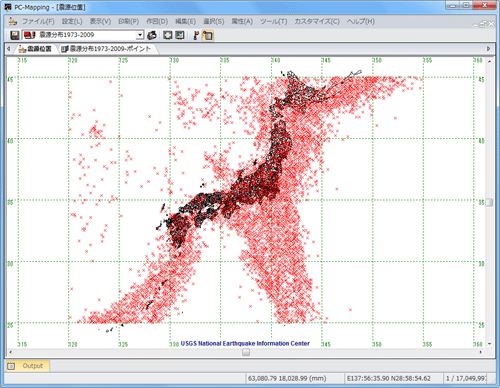Image resolution: width=500 pixels, height=388 pixels.
Task: Expand the 震源分布1973-2009 layer dropdown
Action: pyautogui.click(x=140, y=35)
